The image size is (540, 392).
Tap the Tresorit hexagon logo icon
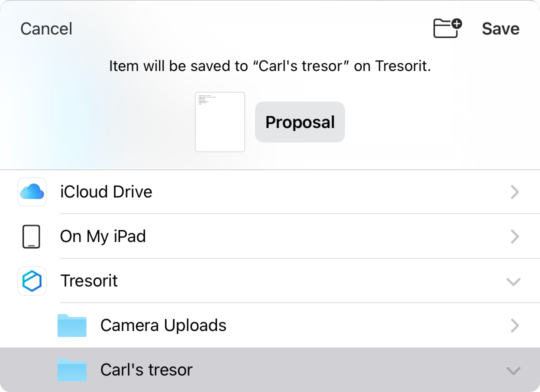(x=32, y=281)
